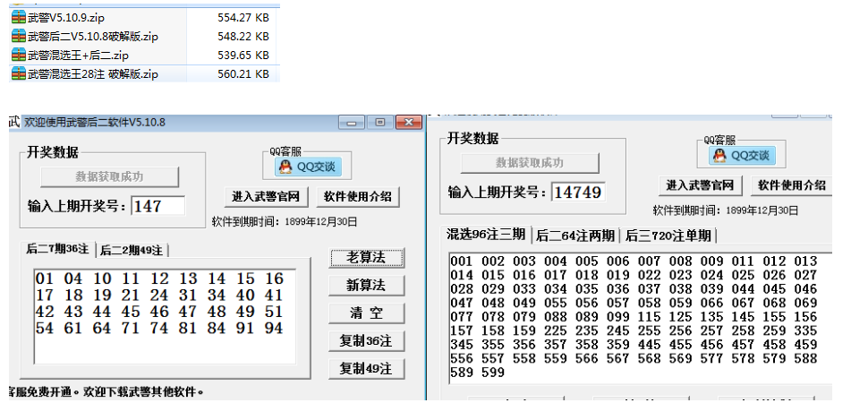Open 进入武警官网 in right window
Screen dimensions: 868x420
point(700,185)
